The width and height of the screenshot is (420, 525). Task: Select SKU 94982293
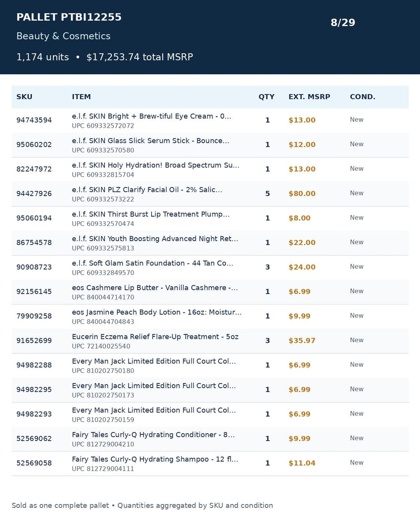34,414
